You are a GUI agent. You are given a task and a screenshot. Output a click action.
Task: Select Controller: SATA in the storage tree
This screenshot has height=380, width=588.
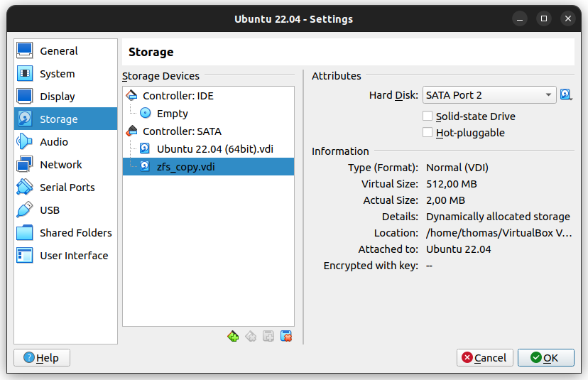click(x=181, y=131)
